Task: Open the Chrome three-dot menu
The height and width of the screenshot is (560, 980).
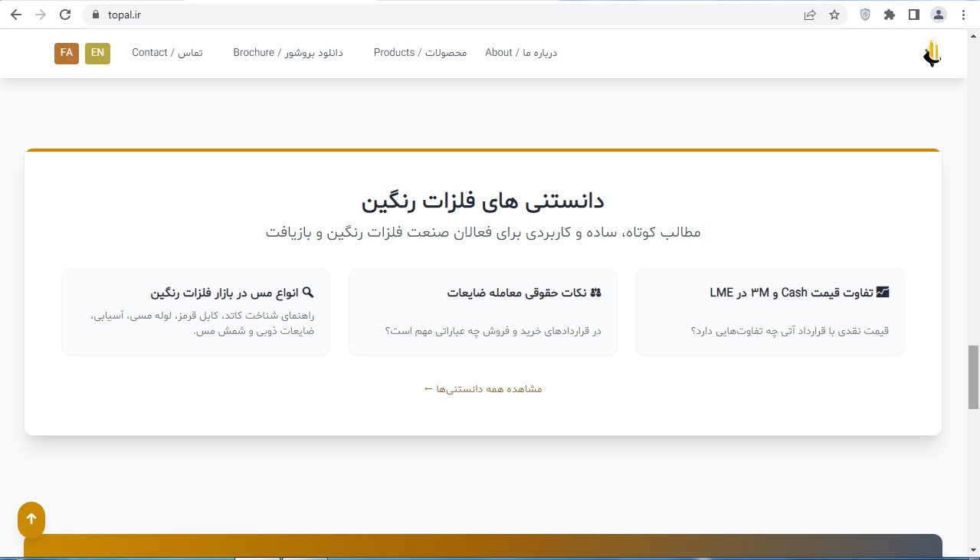Action: pyautogui.click(x=963, y=14)
